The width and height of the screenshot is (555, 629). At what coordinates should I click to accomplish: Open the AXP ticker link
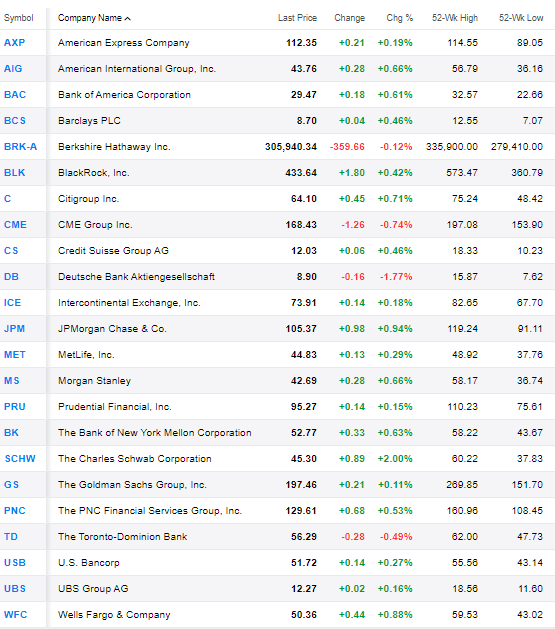[x=14, y=43]
